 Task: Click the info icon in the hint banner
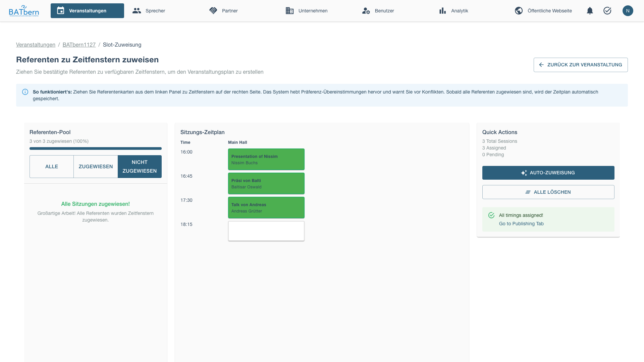click(x=25, y=92)
